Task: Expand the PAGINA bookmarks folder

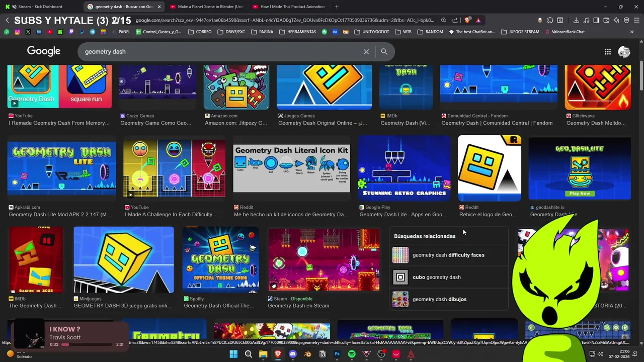Action: (262, 32)
